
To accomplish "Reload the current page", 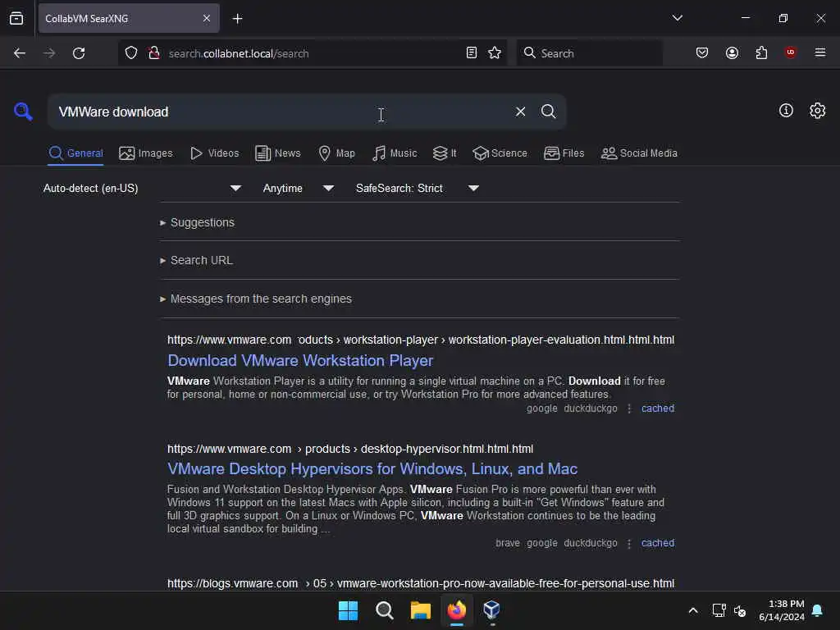I will [x=79, y=53].
